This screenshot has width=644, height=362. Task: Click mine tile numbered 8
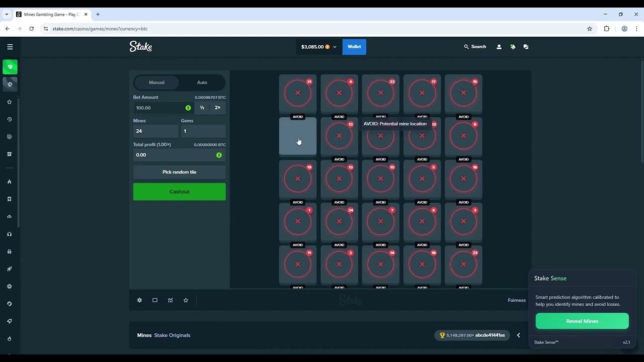coord(463,136)
